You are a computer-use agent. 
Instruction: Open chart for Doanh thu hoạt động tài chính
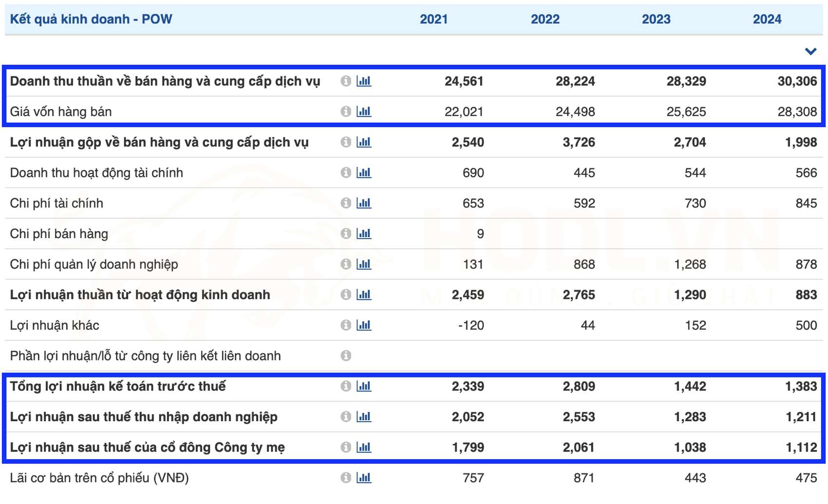point(364,172)
